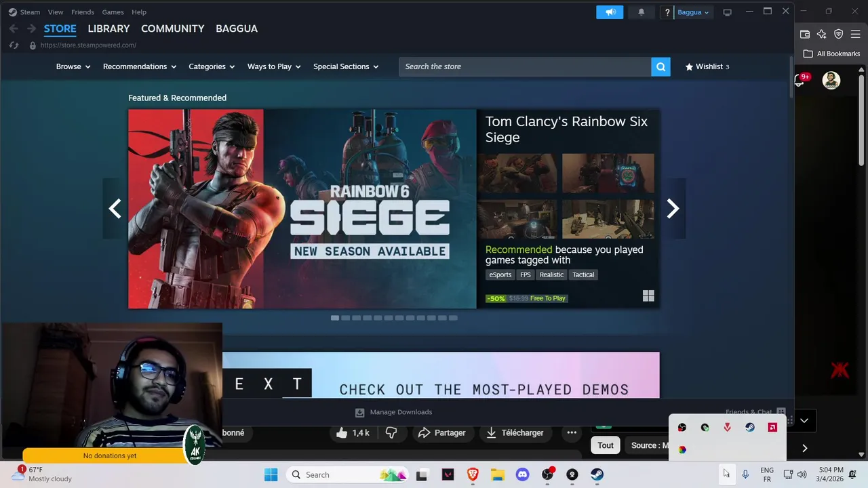Open File Explorer from the taskbar
Screen dimensions: 868x488
[497, 474]
